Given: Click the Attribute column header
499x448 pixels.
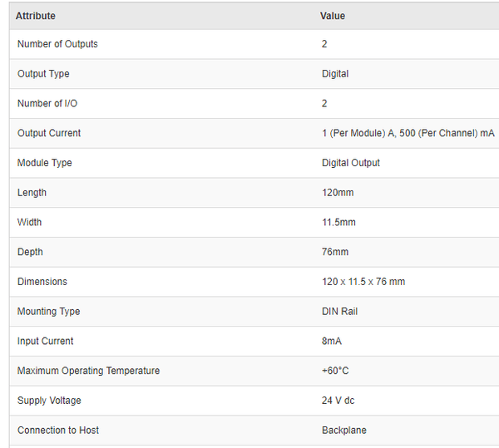Looking at the screenshot, I should (x=36, y=16).
